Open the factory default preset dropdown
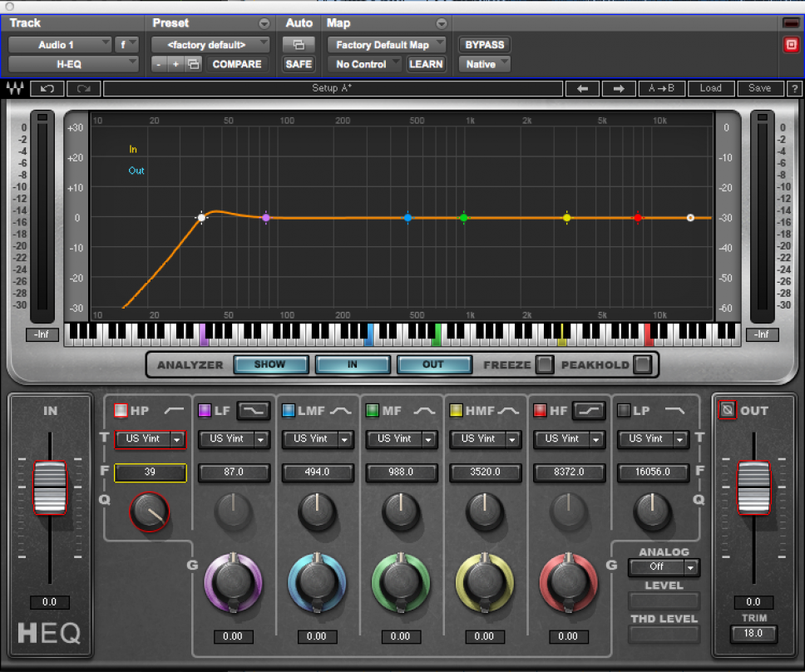The image size is (805, 672). (x=210, y=44)
